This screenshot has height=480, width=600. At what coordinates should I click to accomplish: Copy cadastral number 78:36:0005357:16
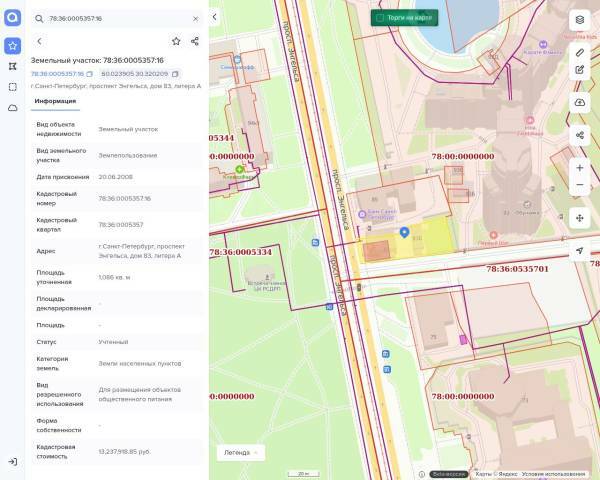pyautogui.click(x=90, y=74)
